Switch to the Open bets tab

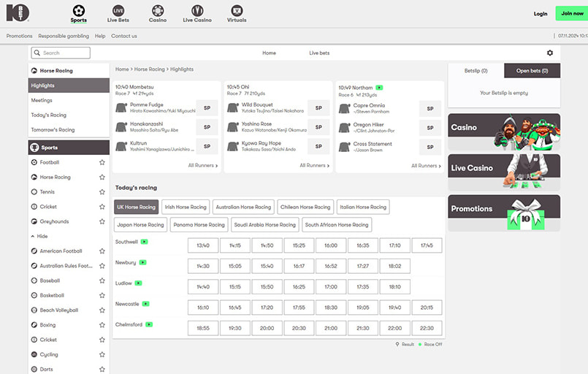pos(532,71)
